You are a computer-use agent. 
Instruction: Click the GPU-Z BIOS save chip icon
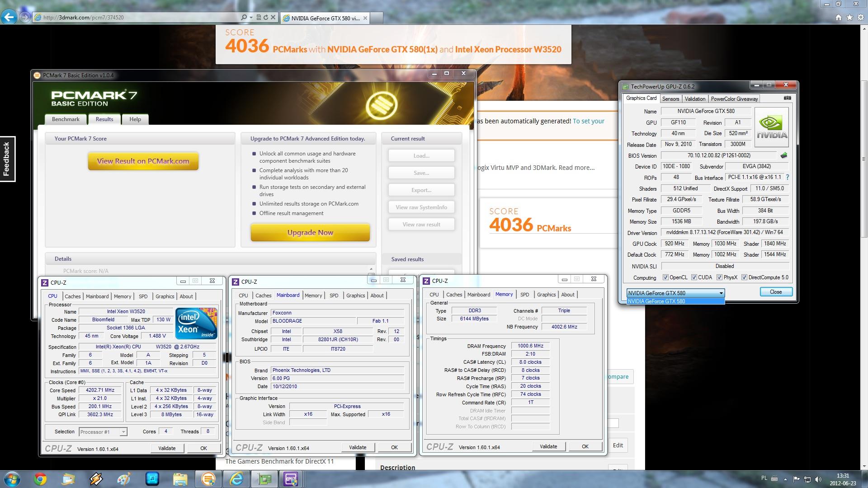pos(783,155)
